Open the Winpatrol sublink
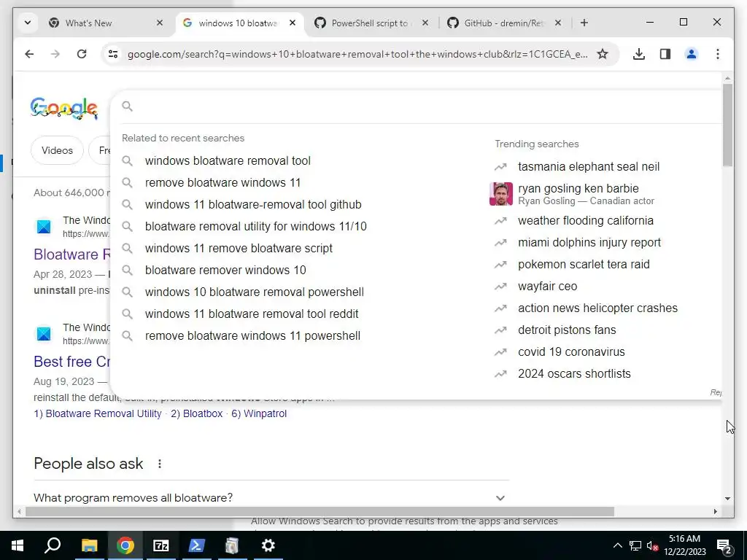 259,414
